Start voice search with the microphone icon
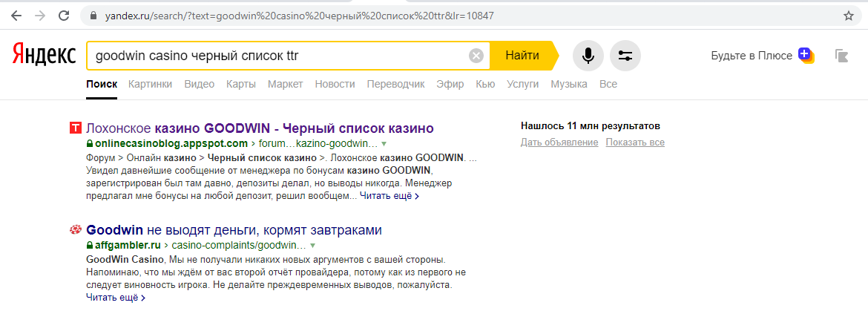The image size is (868, 311). click(588, 56)
